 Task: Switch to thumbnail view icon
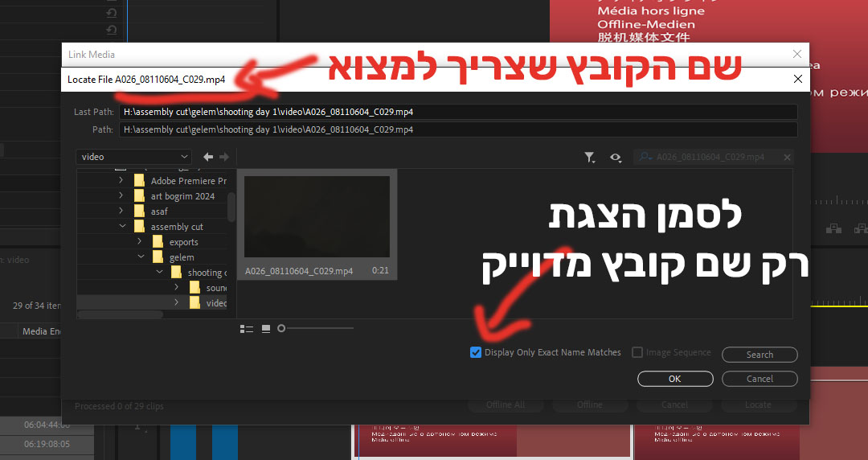tap(266, 328)
